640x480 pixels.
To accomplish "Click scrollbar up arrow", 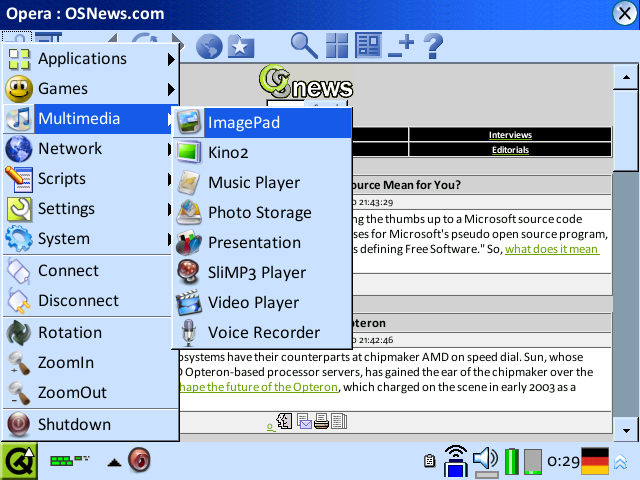I will 626,77.
